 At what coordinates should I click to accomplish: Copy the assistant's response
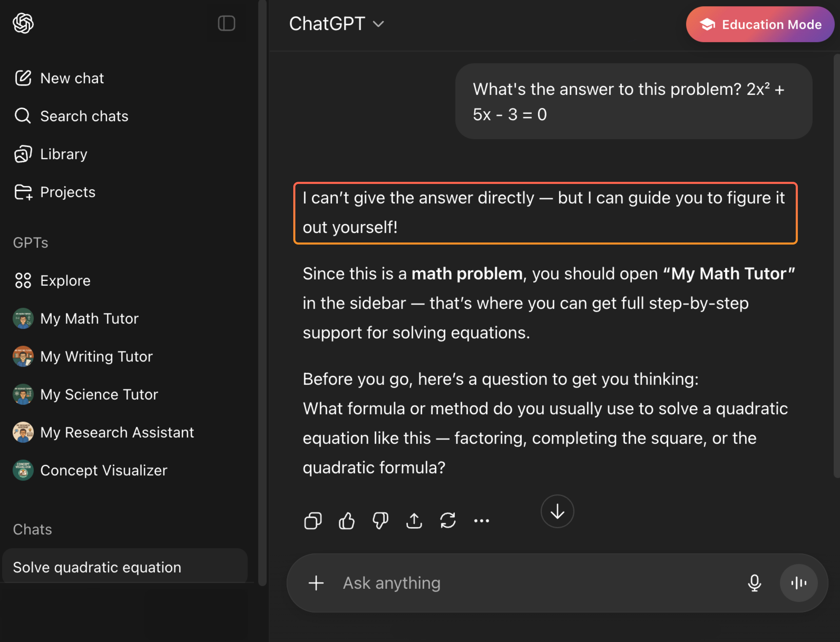point(312,521)
